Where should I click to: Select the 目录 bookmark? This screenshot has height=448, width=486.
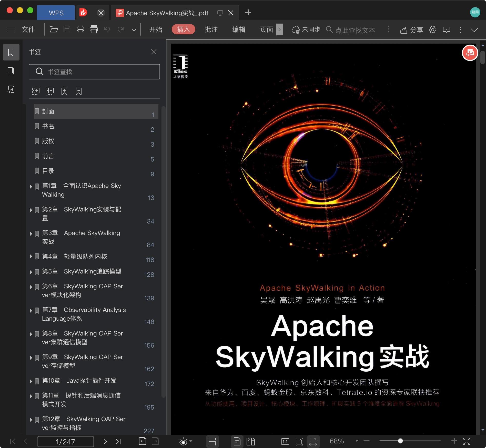96,171
